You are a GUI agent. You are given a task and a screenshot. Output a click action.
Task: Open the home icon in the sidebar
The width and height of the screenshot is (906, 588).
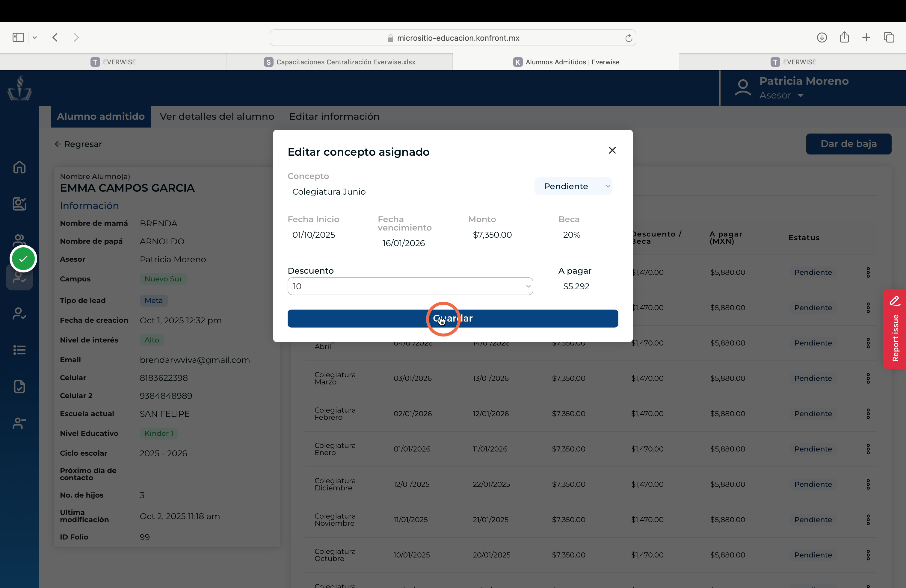pos(19,167)
